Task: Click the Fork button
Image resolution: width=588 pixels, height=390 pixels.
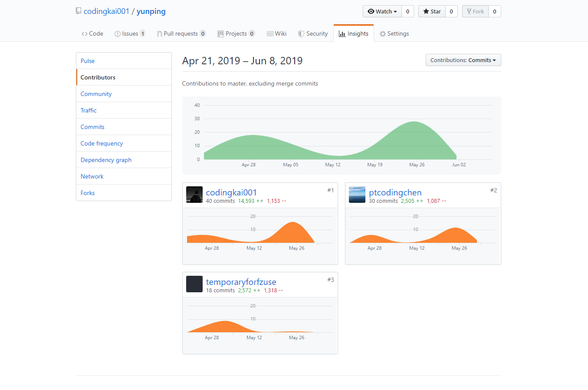Action: pyautogui.click(x=476, y=11)
